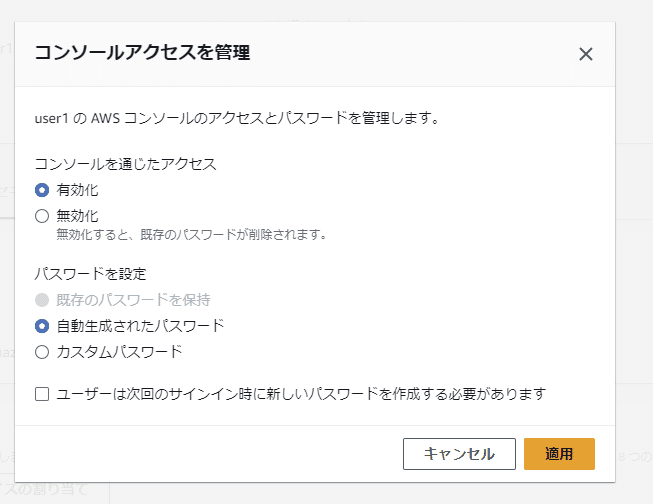Close the コンソールアクセスを管理 dialog with X
The height and width of the screenshot is (504, 653).
[586, 54]
